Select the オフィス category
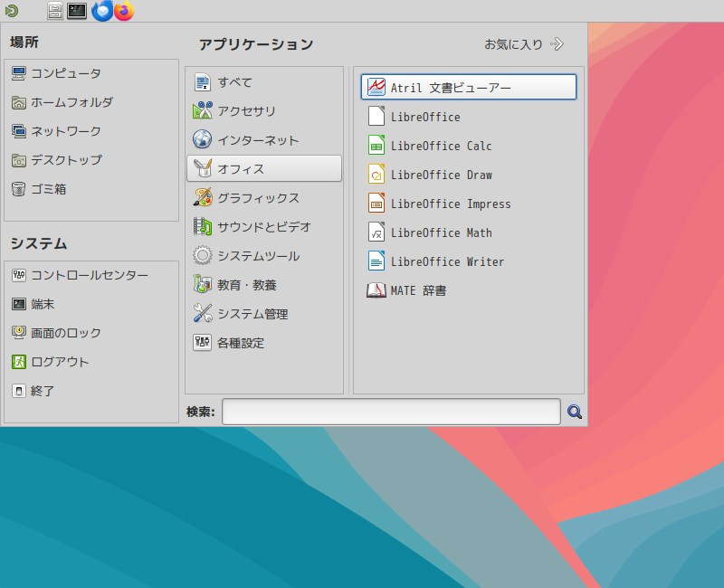 [x=264, y=168]
